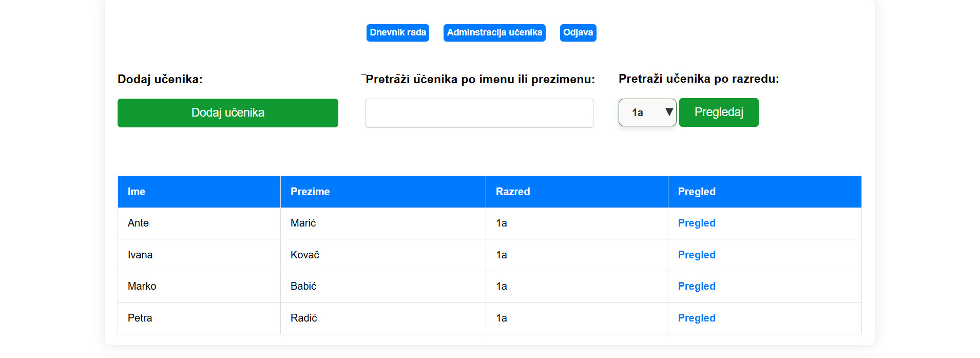Open Pregled for student Ivana Kovač
980x358 pixels.
click(696, 255)
